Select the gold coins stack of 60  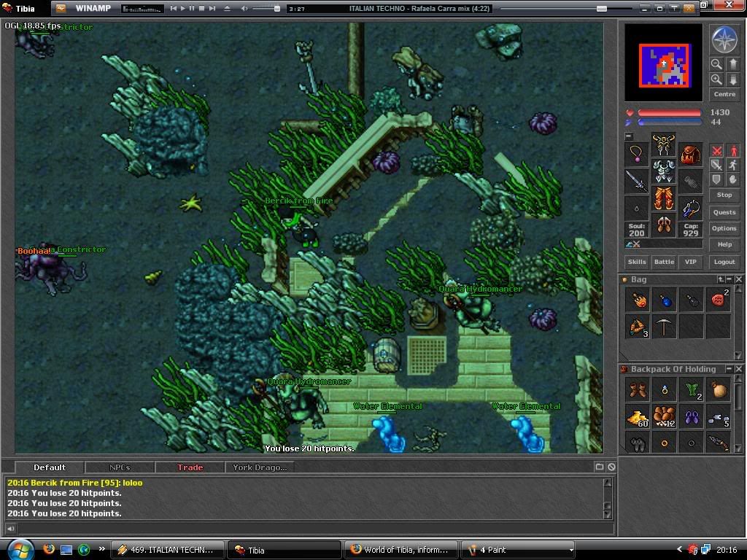(638, 417)
